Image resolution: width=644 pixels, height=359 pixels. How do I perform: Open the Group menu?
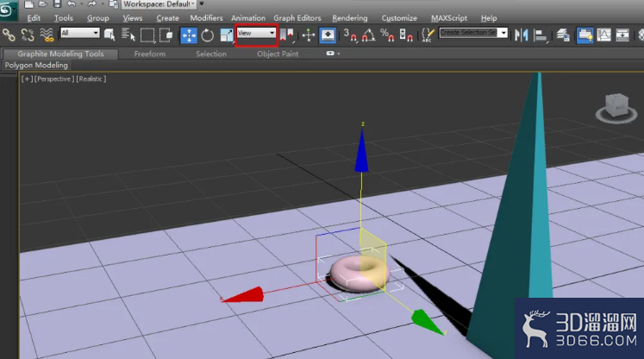click(97, 18)
